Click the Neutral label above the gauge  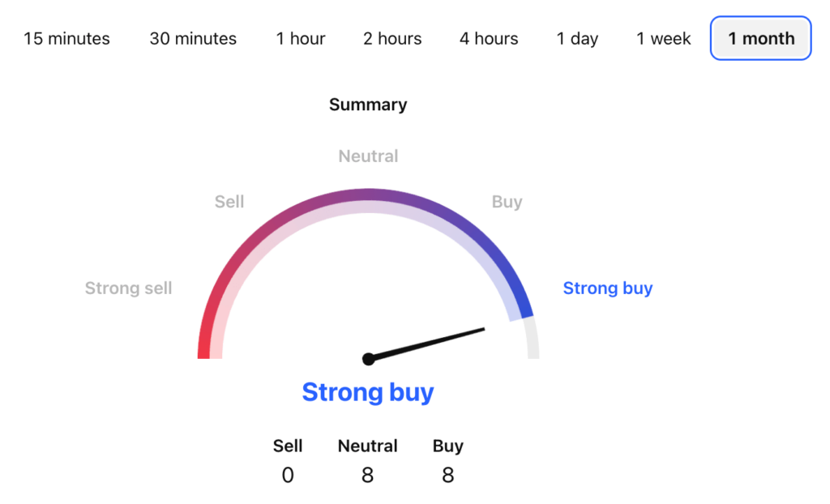point(368,156)
